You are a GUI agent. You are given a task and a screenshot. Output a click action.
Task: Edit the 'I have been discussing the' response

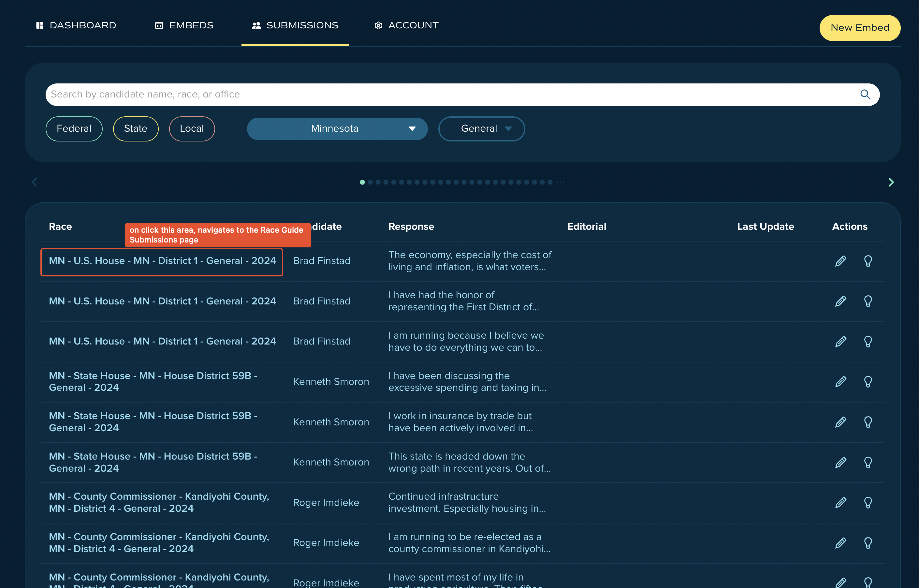[x=841, y=382]
